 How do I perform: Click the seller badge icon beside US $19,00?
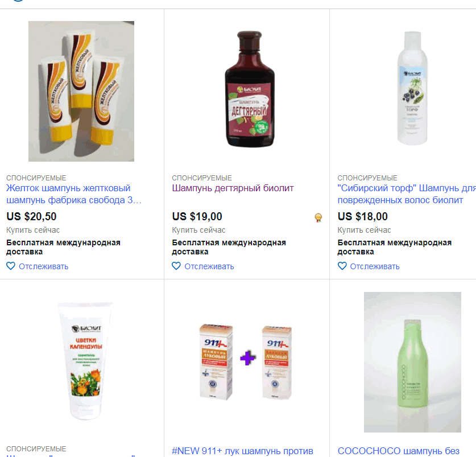pyautogui.click(x=318, y=217)
